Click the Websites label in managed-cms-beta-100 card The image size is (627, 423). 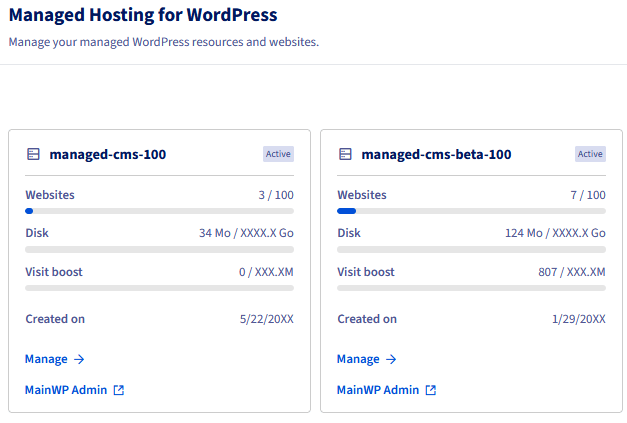click(362, 195)
